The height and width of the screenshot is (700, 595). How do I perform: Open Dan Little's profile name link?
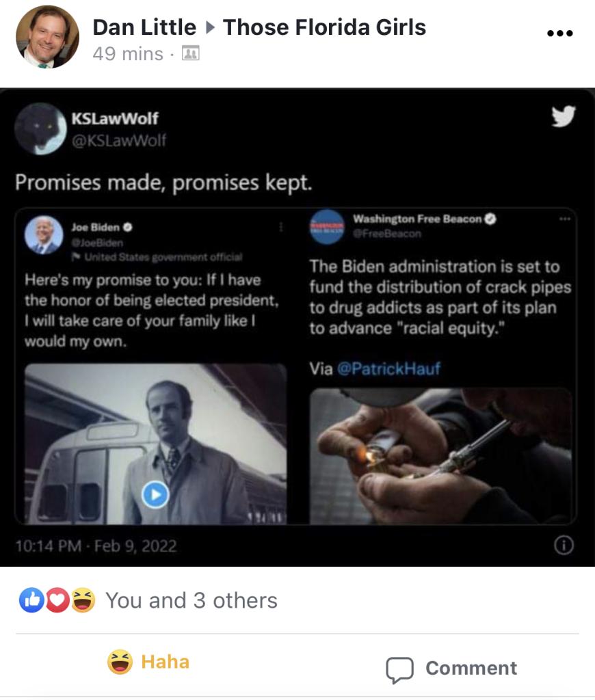(144, 27)
